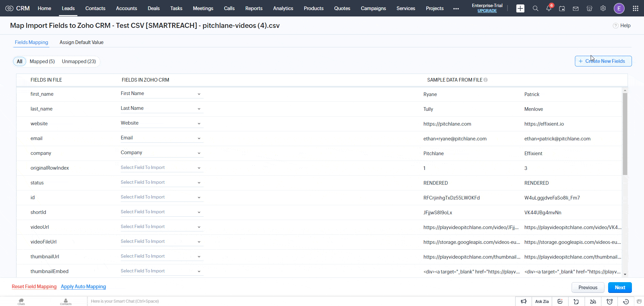Open the recent items history icon
This screenshot has width=644, height=306.
(626, 301)
